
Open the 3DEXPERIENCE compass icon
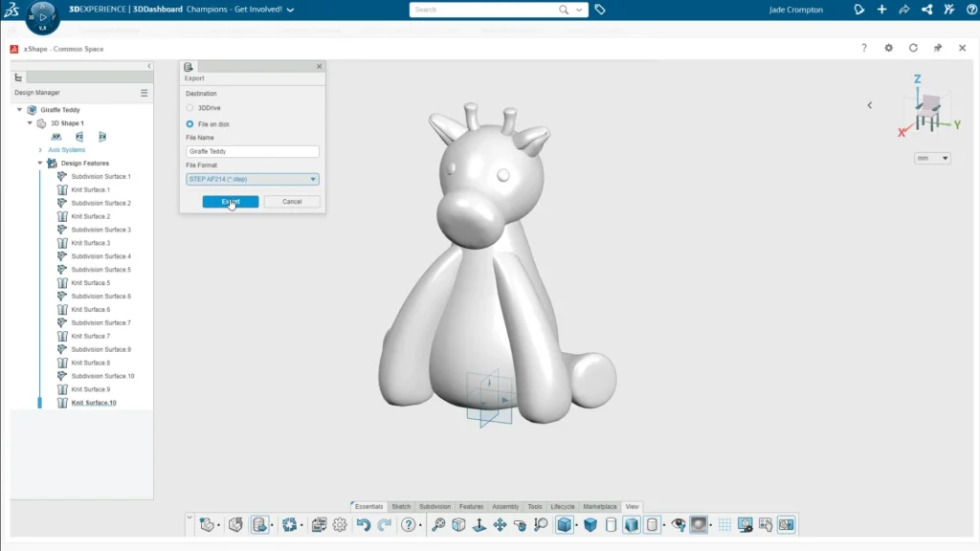coord(42,16)
